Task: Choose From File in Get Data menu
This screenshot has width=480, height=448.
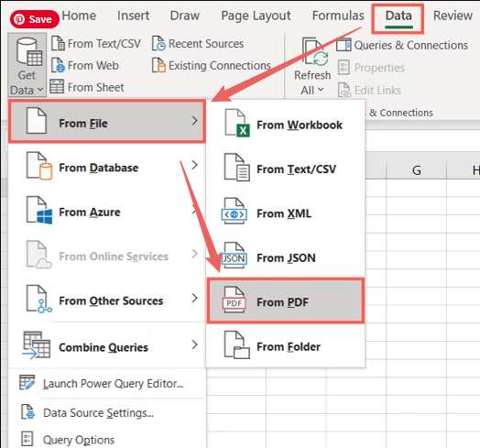Action: tap(107, 122)
